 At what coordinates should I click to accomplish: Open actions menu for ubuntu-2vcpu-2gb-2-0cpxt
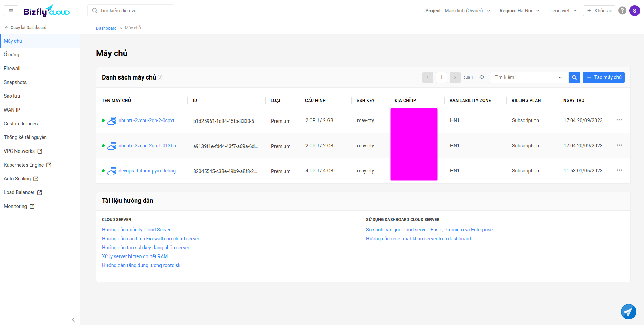(619, 120)
